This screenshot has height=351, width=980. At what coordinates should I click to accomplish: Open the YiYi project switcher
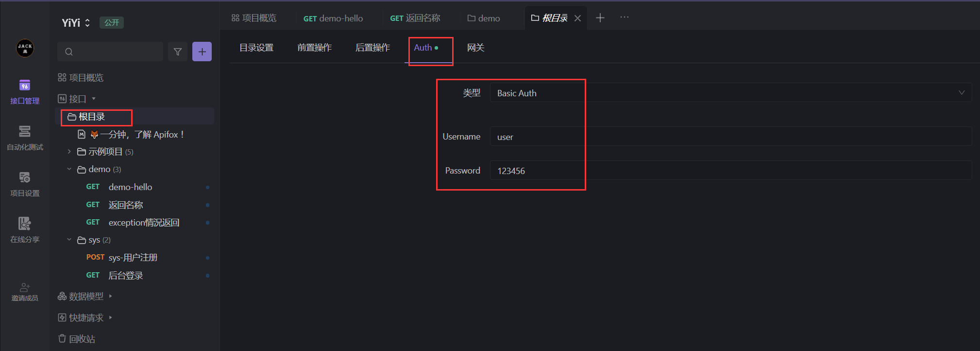click(x=76, y=23)
